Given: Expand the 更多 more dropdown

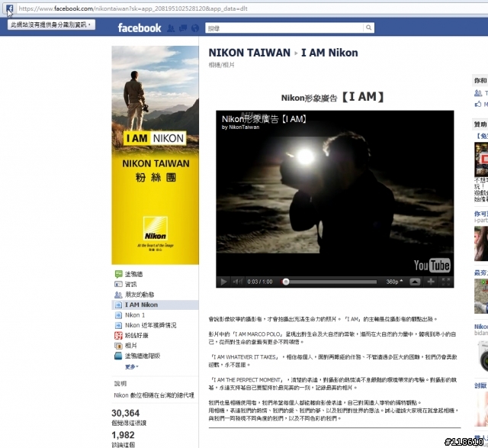Looking at the screenshot, I should (132, 366).
